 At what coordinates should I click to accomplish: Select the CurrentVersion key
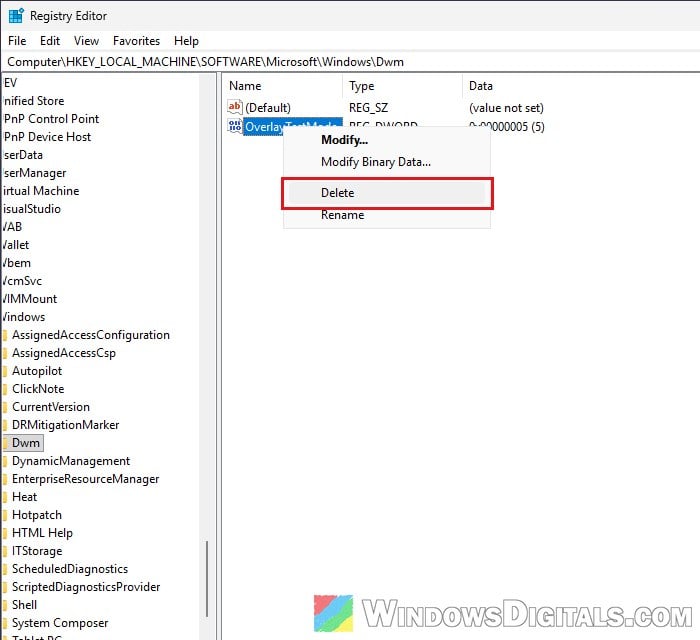(51, 407)
